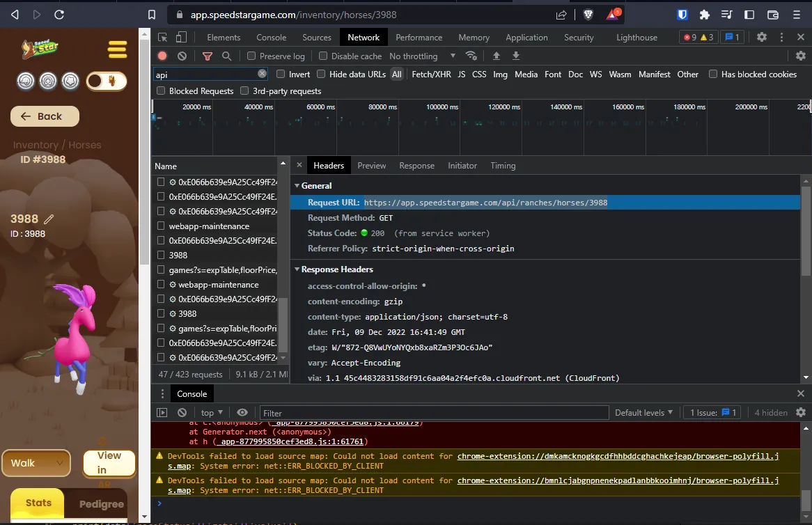
Task: Toggle the browser sidebar panel
Action: pyautogui.click(x=749, y=15)
